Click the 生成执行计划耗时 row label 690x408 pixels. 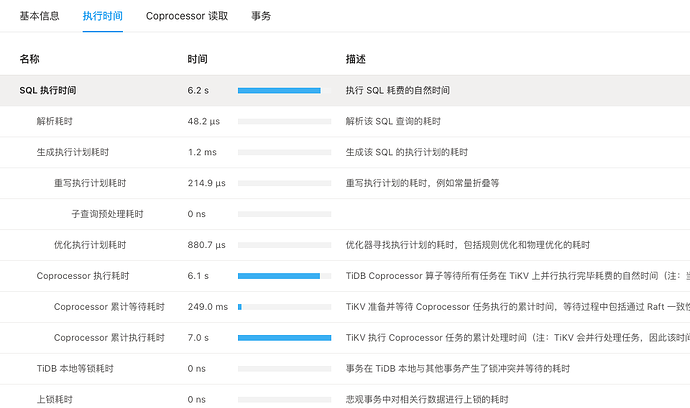[72, 152]
